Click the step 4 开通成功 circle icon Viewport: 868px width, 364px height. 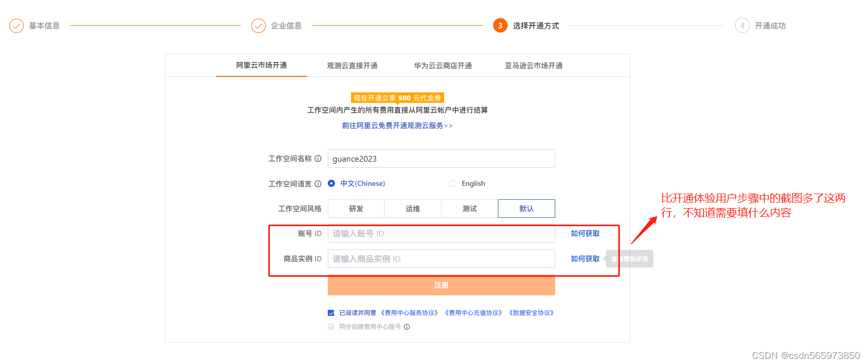[x=742, y=26]
